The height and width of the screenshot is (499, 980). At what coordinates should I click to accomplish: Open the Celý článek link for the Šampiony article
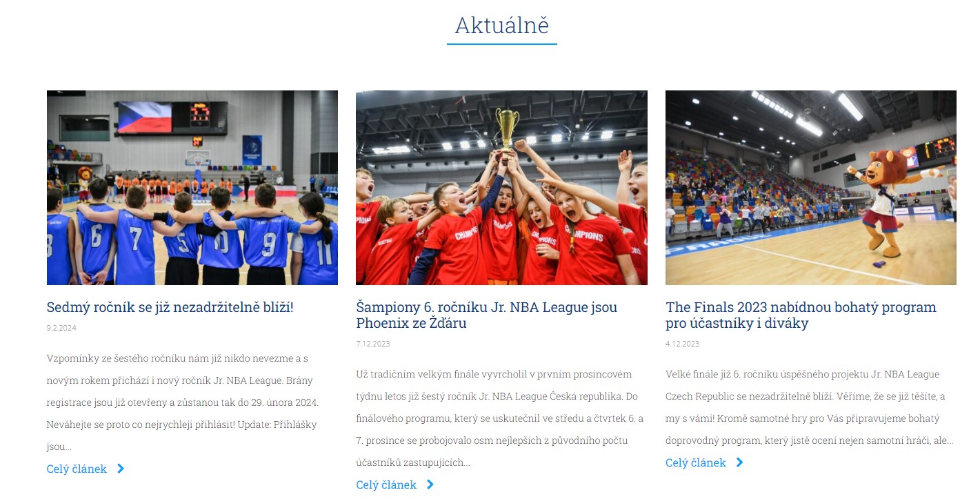(386, 485)
